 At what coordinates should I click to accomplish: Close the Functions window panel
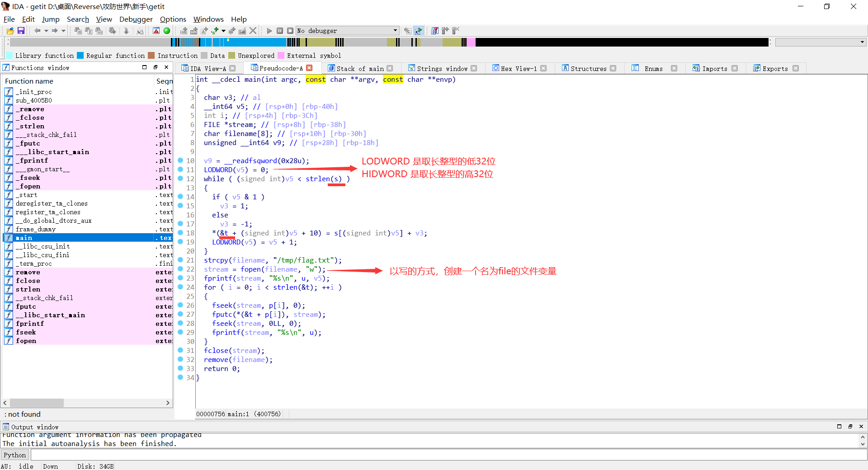click(166, 67)
